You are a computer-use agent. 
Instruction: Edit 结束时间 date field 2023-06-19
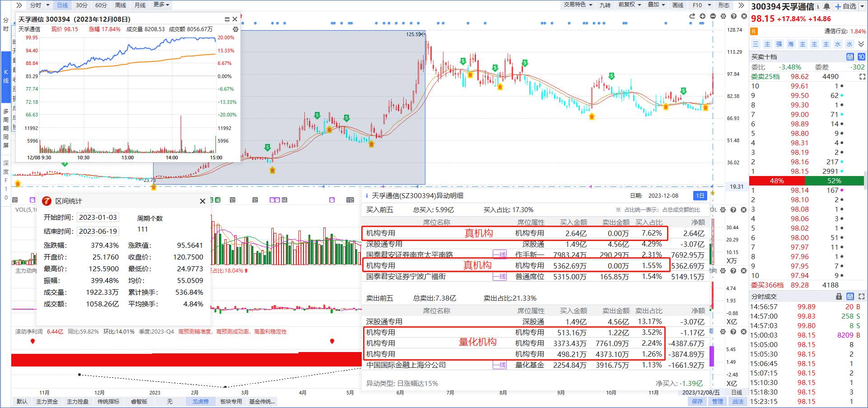click(98, 232)
